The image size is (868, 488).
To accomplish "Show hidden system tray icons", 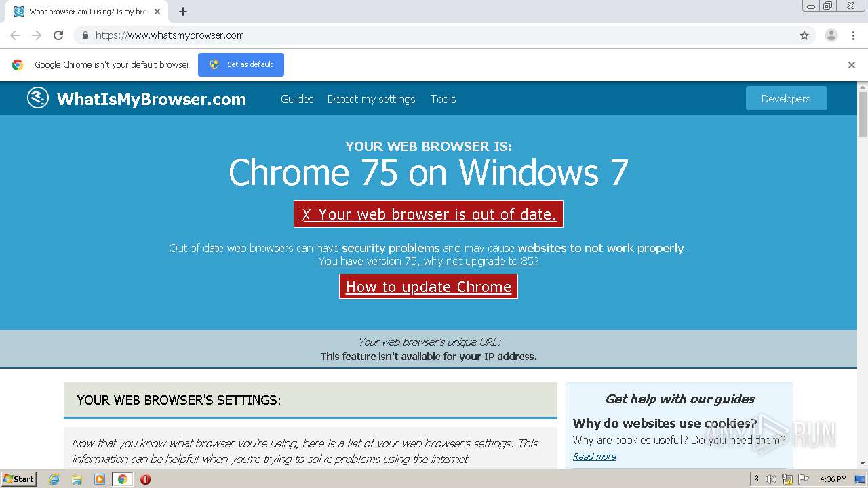I will pos(757,479).
